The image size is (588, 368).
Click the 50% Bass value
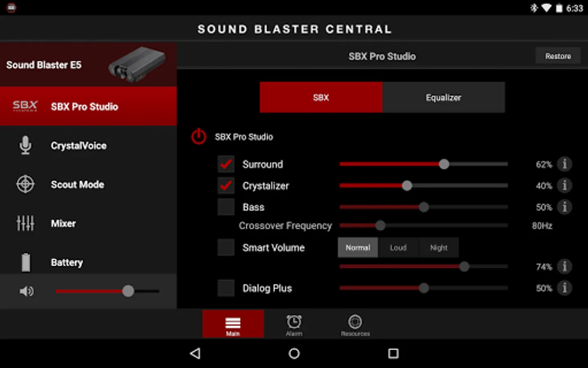pos(544,207)
